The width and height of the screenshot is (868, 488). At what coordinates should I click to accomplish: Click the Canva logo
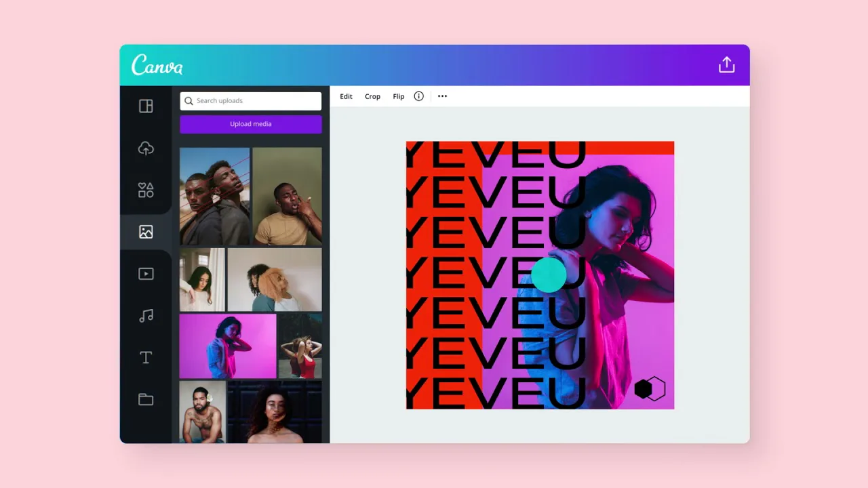click(x=157, y=66)
